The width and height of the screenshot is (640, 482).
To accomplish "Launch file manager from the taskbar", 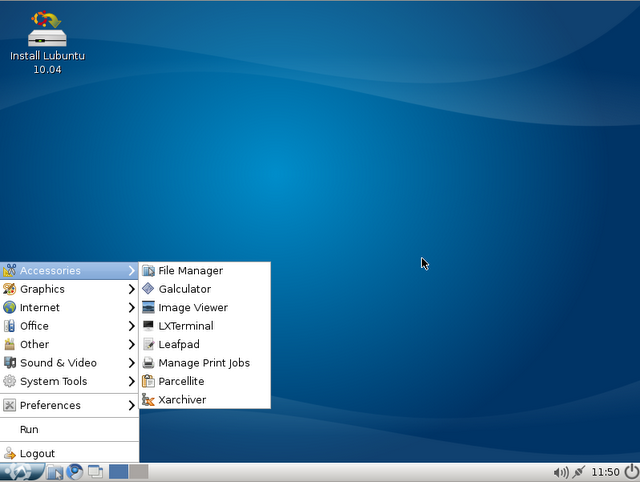I will (x=55, y=472).
